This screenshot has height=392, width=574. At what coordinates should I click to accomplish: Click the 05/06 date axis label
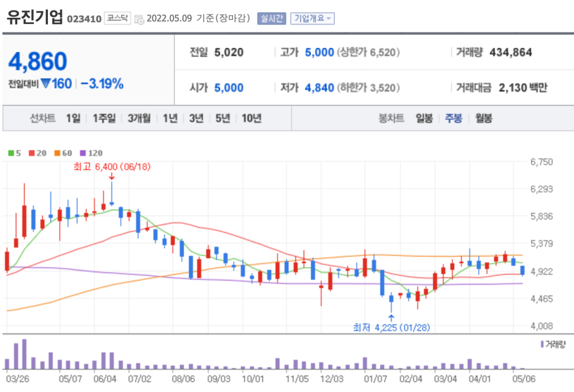tap(524, 379)
